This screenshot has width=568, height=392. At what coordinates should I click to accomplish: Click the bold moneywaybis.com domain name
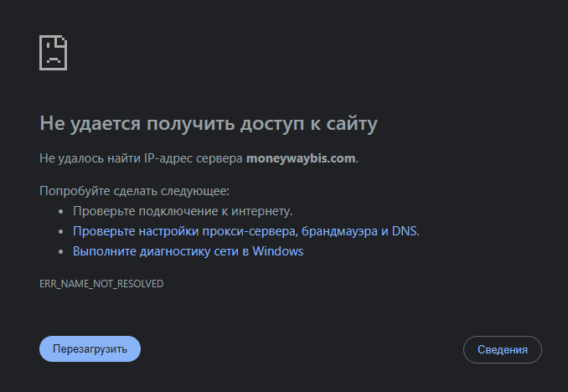coord(301,158)
